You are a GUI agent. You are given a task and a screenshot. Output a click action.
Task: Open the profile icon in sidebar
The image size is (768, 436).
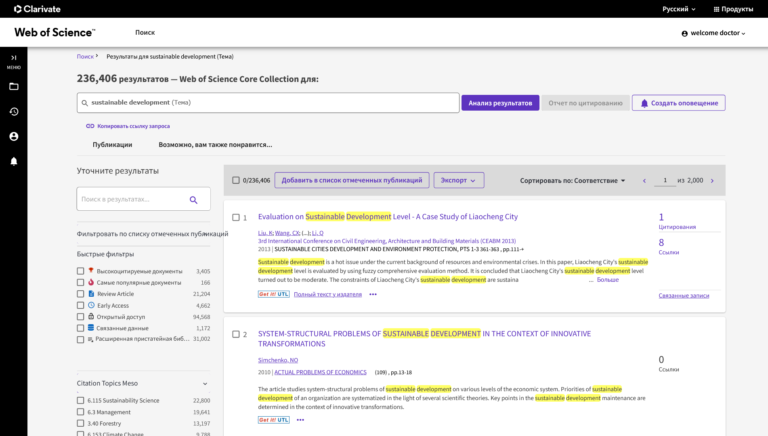tap(14, 136)
